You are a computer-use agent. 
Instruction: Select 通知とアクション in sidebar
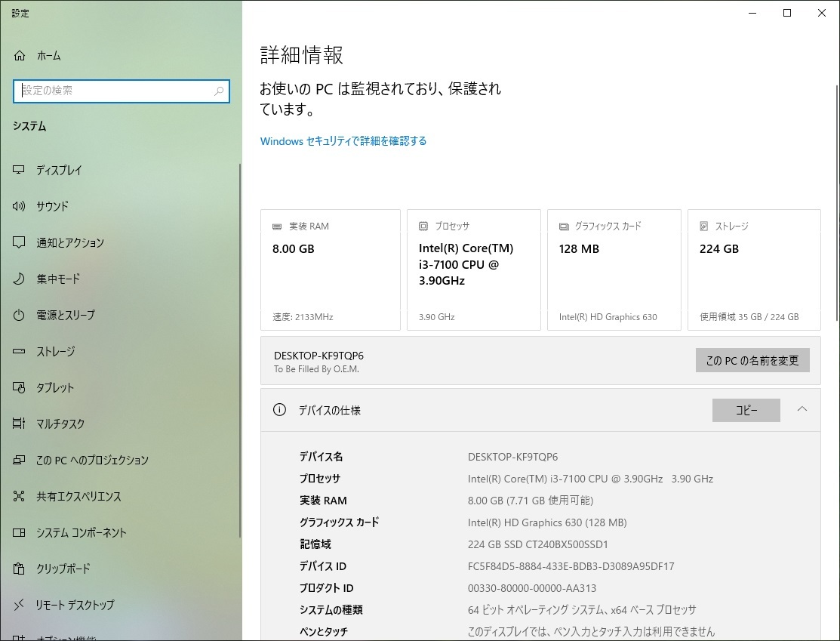pos(70,243)
